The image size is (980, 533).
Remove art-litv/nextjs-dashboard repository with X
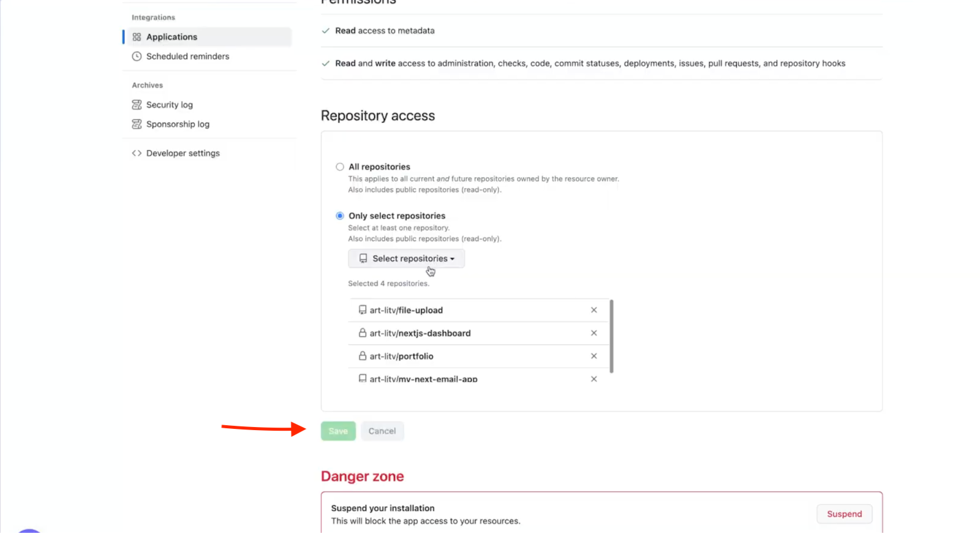coord(594,333)
